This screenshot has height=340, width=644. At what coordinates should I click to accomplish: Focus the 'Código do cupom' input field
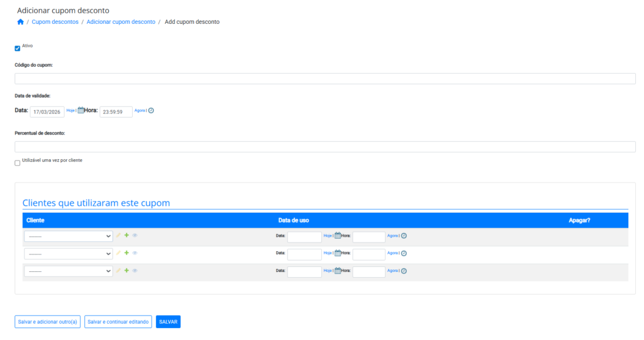[325, 79]
